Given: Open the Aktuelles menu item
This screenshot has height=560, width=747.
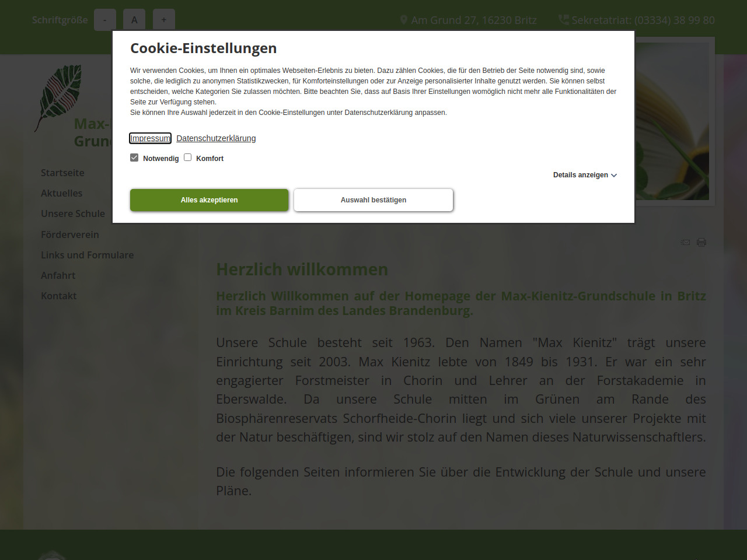Looking at the screenshot, I should 61,193.
